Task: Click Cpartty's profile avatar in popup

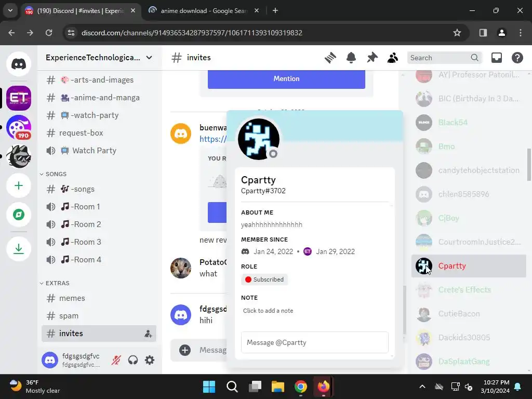Action: pos(259,139)
